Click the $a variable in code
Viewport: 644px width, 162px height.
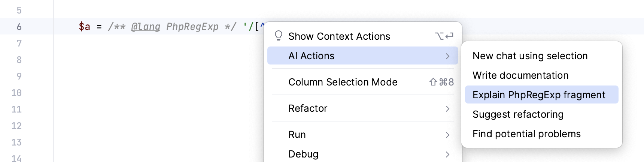[x=84, y=27]
